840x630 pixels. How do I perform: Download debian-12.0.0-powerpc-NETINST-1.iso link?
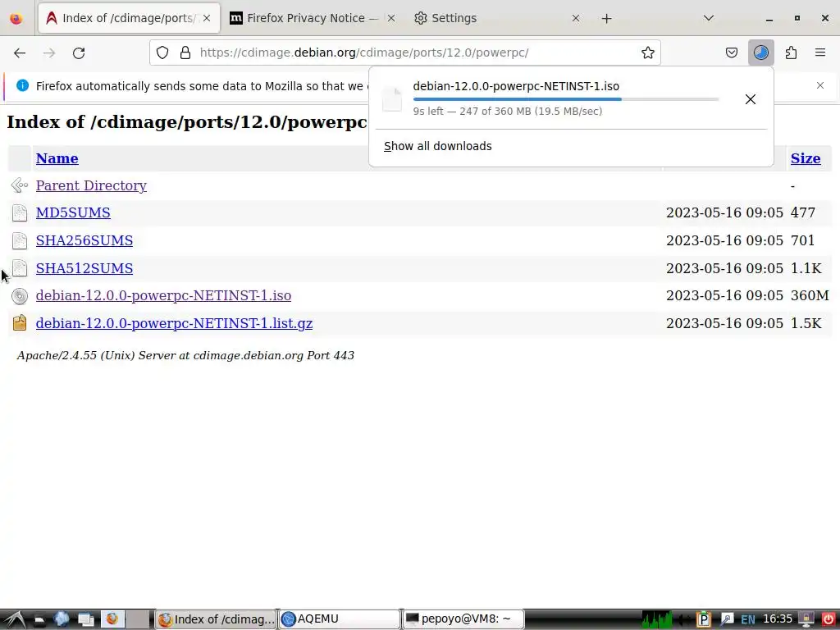click(x=163, y=295)
